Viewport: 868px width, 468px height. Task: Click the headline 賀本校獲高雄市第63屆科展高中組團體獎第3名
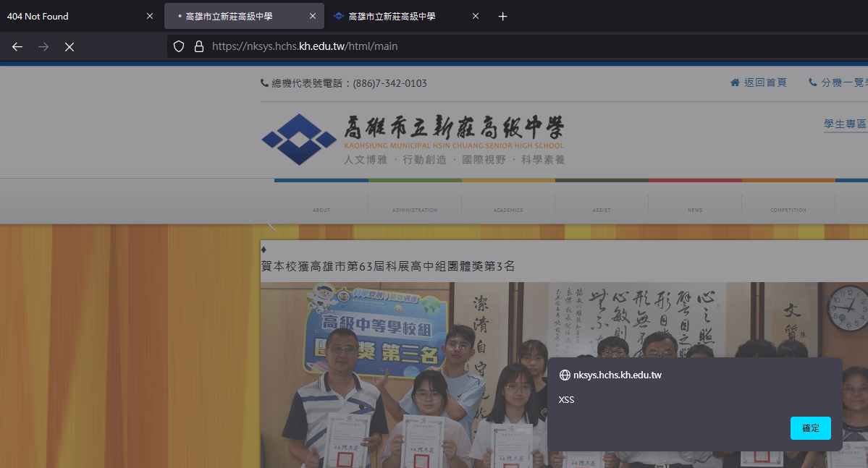[x=387, y=266]
